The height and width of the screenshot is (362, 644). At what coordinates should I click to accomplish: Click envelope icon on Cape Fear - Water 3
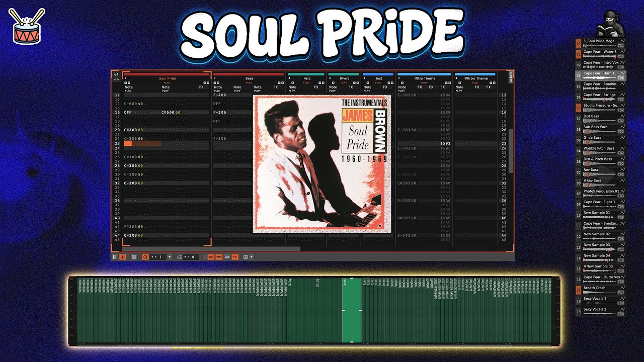[622, 52]
